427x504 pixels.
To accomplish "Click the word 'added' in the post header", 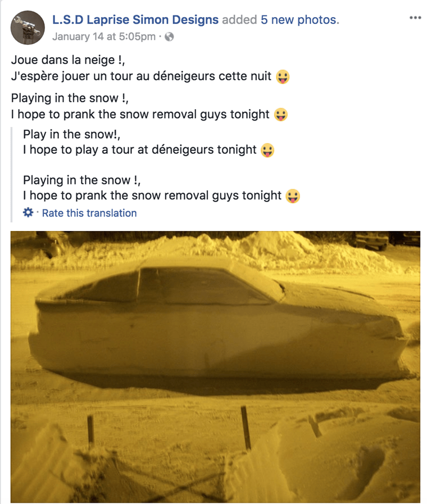I will [240, 20].
